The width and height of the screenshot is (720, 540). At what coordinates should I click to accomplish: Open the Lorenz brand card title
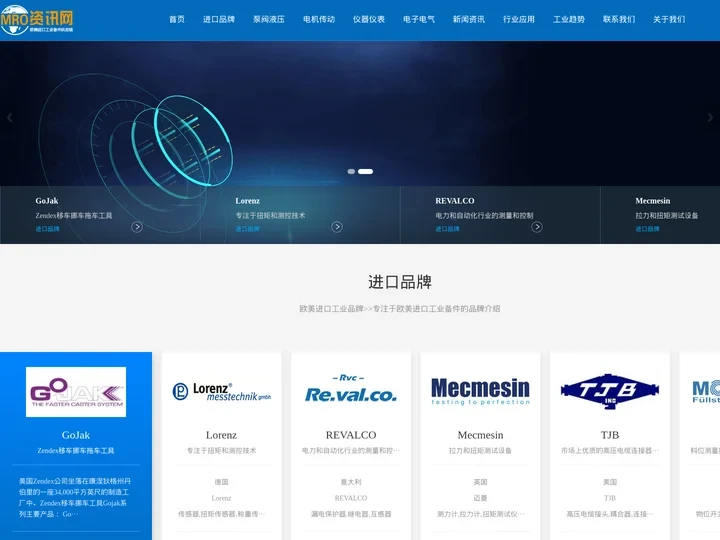(221, 435)
